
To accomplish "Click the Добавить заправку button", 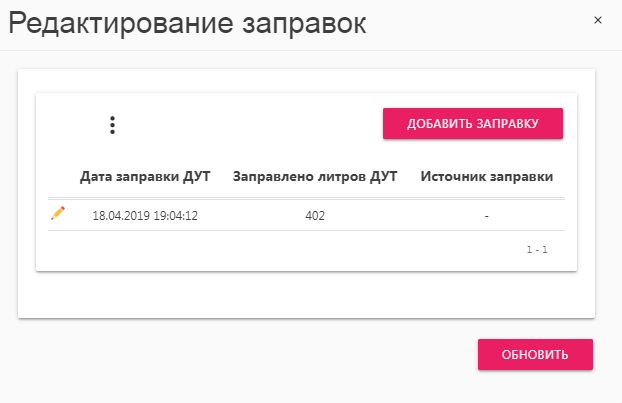I will [472, 123].
